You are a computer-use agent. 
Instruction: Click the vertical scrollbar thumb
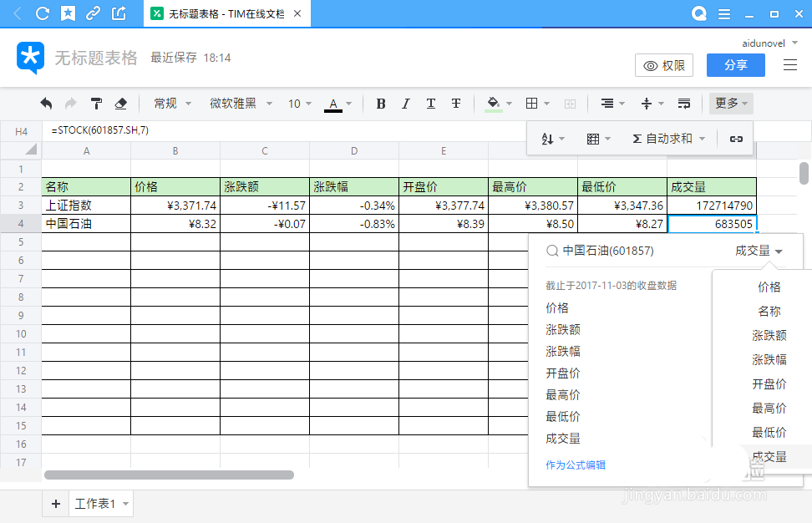804,174
